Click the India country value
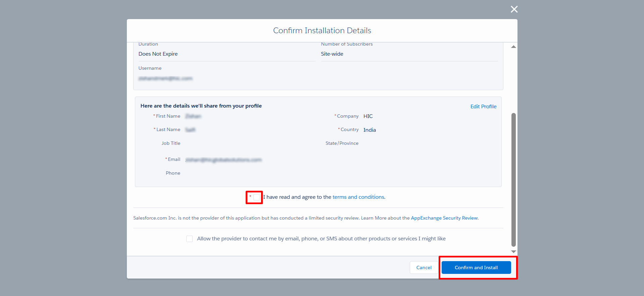644x296 pixels. [369, 130]
